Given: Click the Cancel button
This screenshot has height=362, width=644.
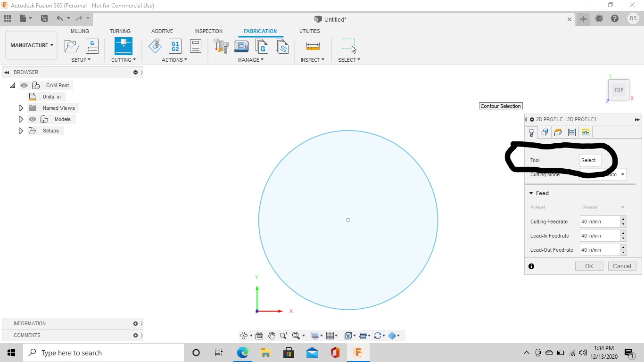Looking at the screenshot, I should (x=622, y=266).
